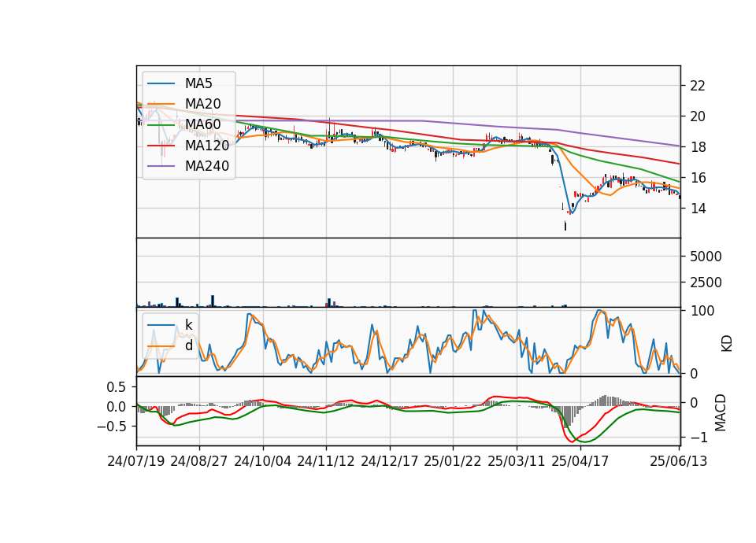Viewport: 756px width, 543px height.
Task: Click the MA20 legend label
Action: pyautogui.click(x=202, y=104)
